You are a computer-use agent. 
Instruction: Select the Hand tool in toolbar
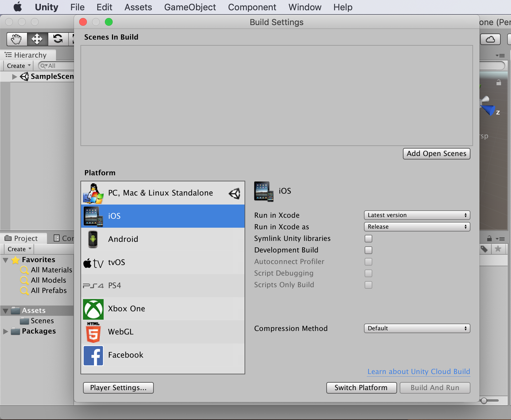coord(16,39)
